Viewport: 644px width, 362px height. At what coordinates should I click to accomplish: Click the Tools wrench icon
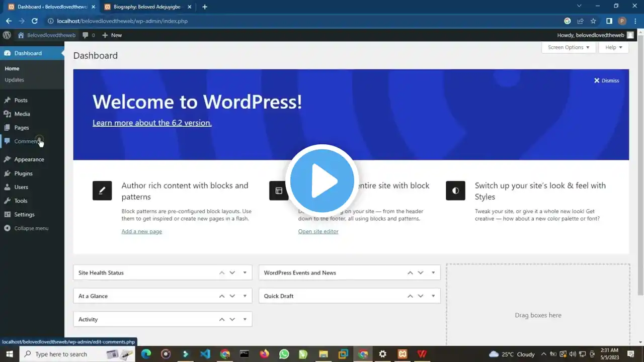[x=7, y=201]
